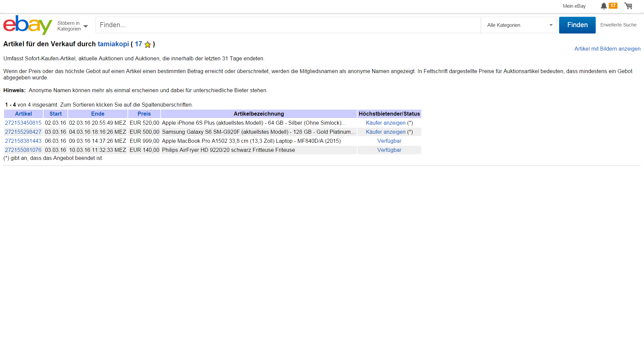The width and height of the screenshot is (644, 362).
Task: Click the Artikelbezeichnung column header
Action: [259, 114]
